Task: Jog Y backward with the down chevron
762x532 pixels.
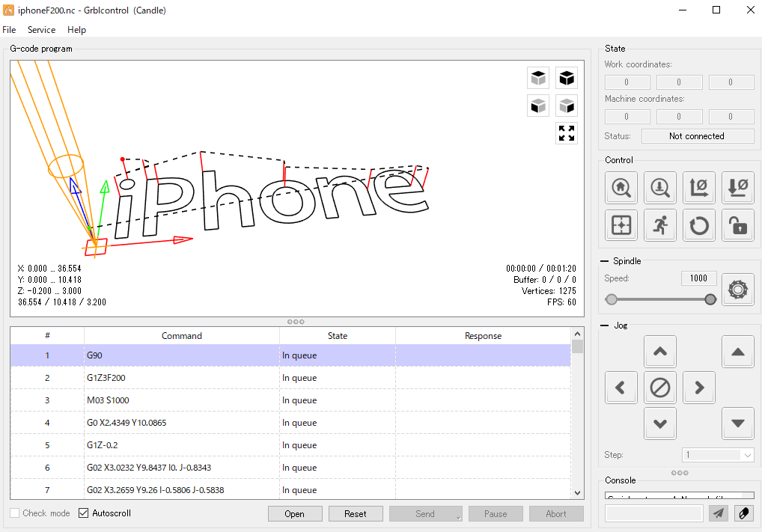Action: coord(660,424)
